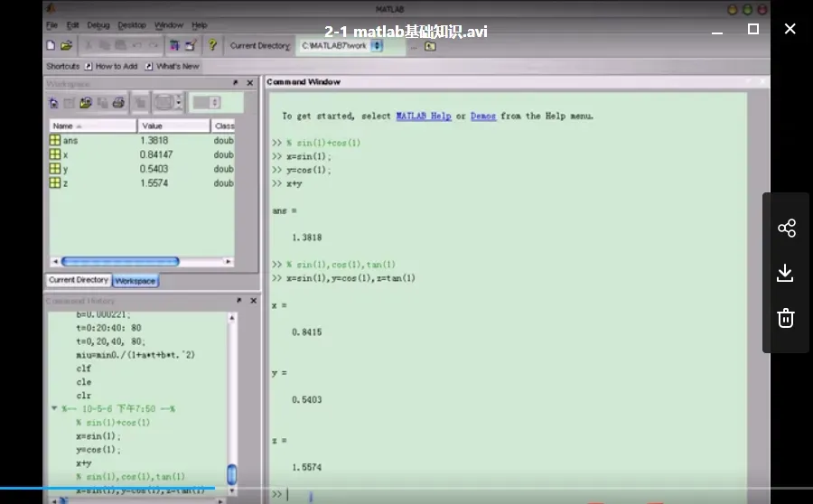Viewport: 813px width, 504px height.
Task: Open the Edit menu
Action: [72, 25]
